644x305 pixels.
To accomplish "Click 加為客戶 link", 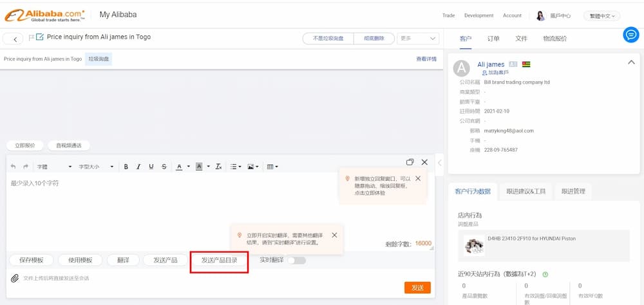I will [x=495, y=72].
